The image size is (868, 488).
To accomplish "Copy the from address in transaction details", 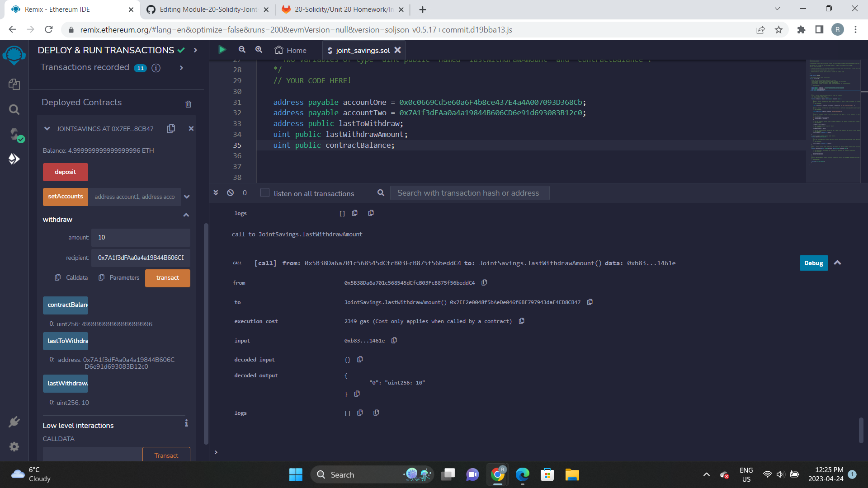I will 484,282.
